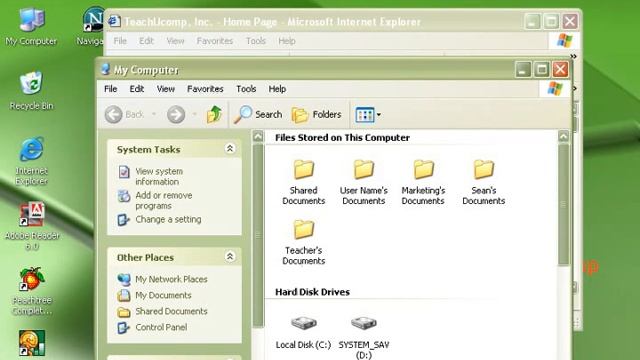640x360 pixels.
Task: Open Favorites menu in My Computer
Action: [205, 89]
